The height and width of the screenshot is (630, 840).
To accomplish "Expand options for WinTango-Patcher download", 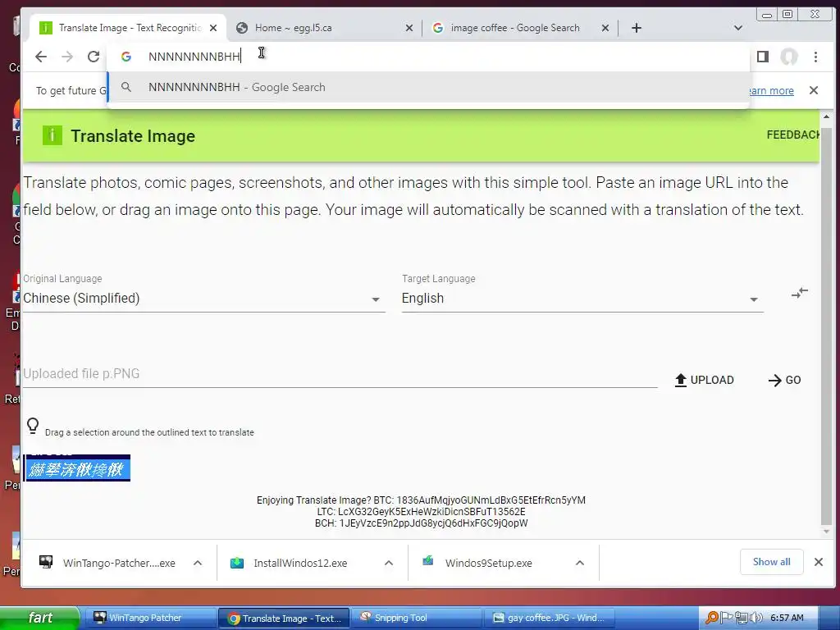I will coord(198,563).
